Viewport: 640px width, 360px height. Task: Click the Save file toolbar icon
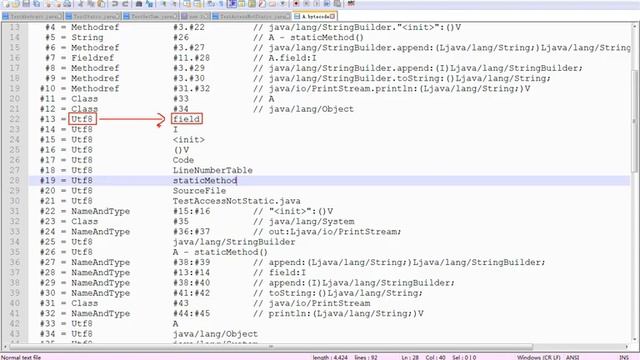26,4
